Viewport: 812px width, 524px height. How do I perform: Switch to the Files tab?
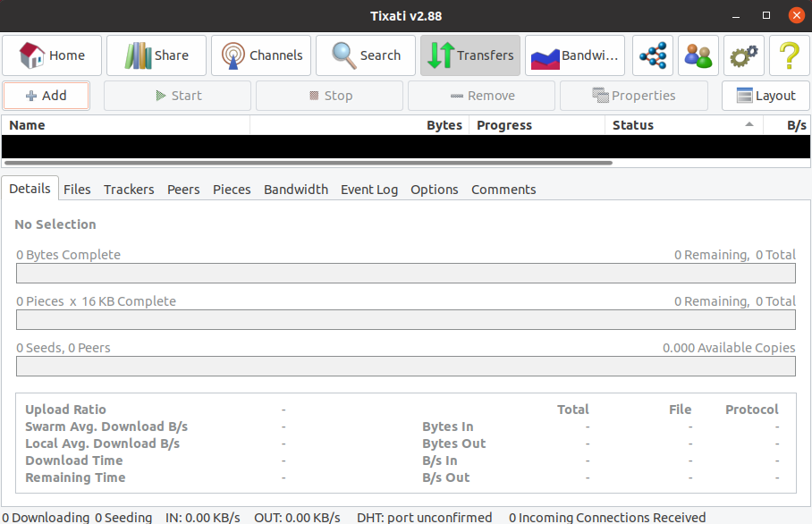pyautogui.click(x=77, y=190)
